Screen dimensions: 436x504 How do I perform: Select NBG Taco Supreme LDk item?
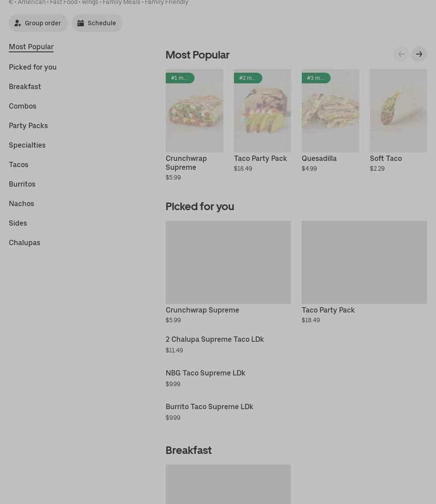[x=205, y=373]
